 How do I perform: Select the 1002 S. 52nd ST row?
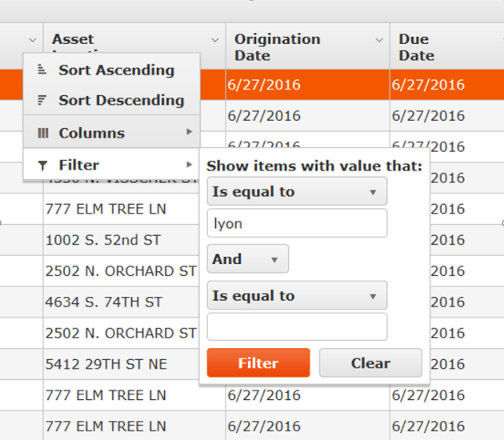point(103,240)
